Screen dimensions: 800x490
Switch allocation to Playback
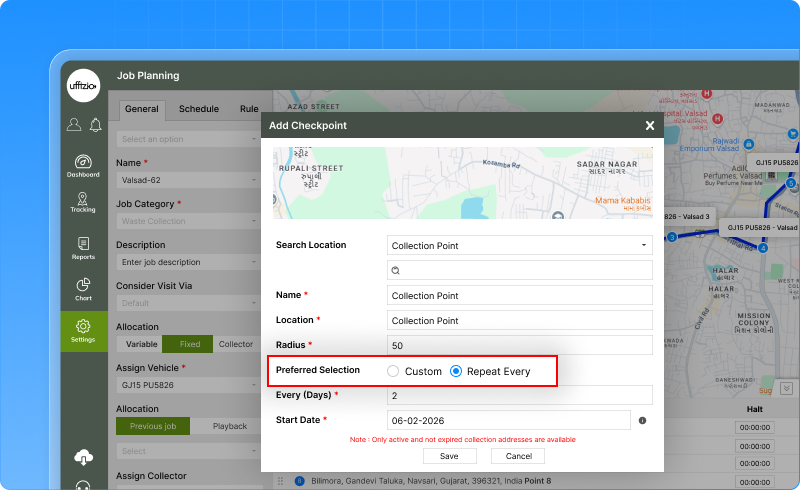pos(229,426)
